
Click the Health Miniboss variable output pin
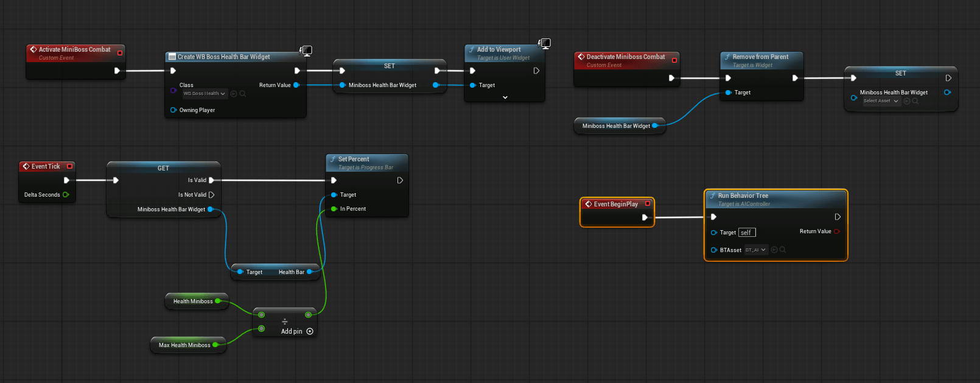coord(218,301)
